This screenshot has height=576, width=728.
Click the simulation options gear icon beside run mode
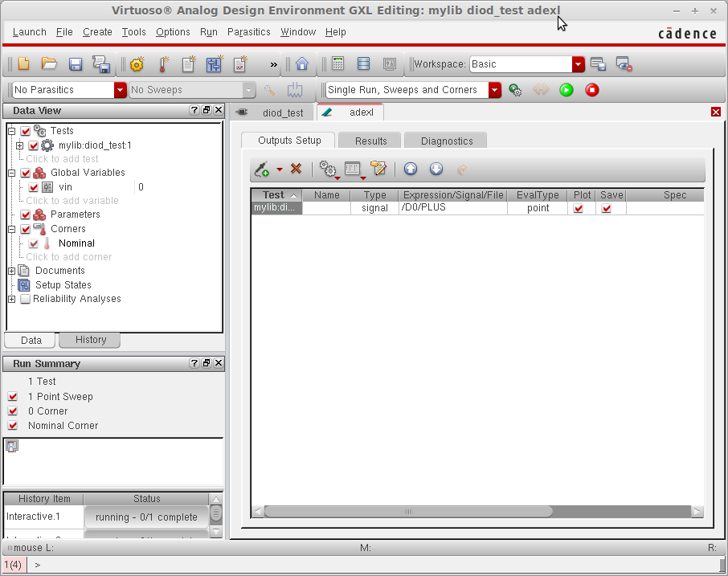(x=515, y=90)
